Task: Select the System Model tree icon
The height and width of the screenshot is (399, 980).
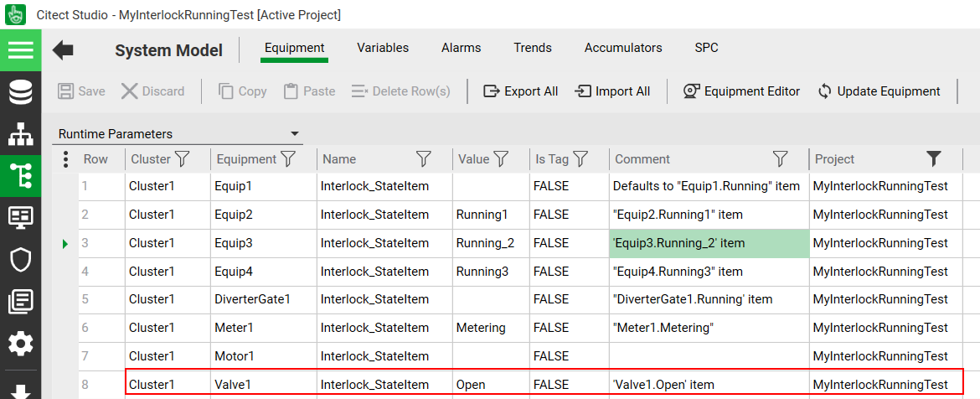Action: [x=20, y=175]
